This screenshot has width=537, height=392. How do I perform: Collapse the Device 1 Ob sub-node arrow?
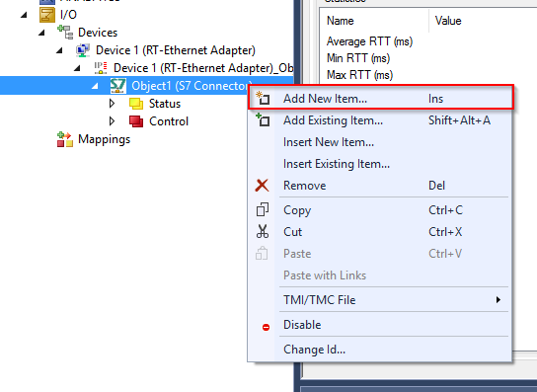point(77,68)
